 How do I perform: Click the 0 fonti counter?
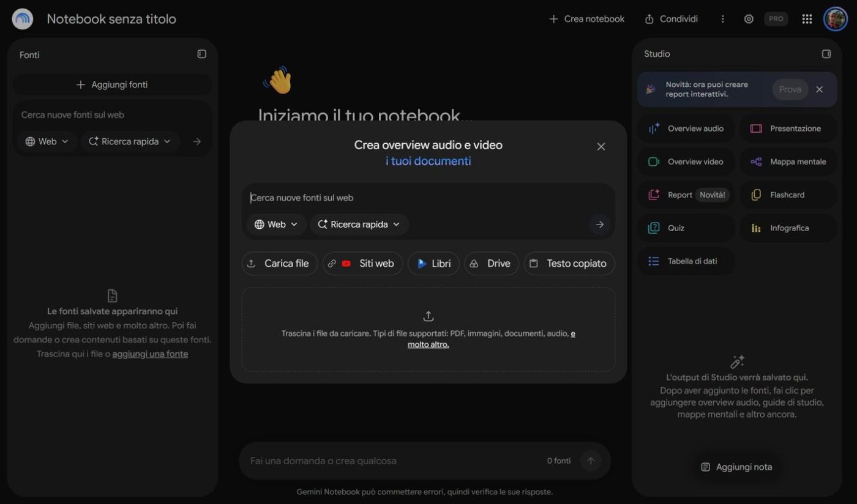coord(559,461)
